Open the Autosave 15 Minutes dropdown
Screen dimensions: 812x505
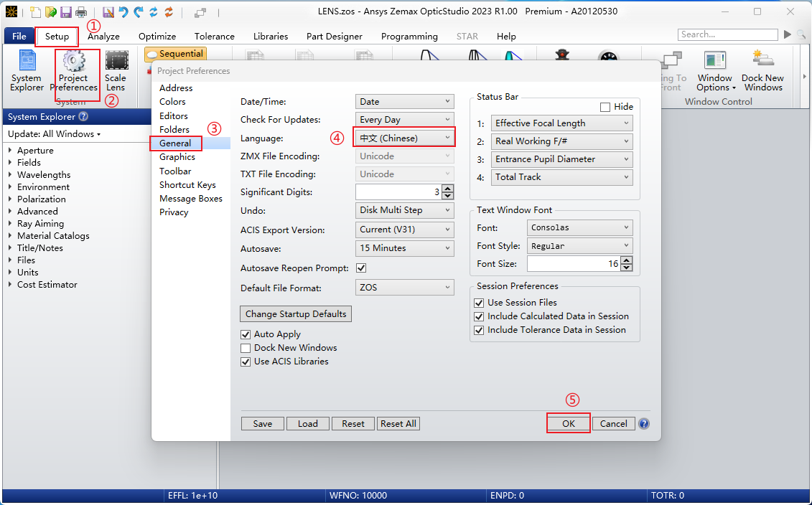coord(404,248)
